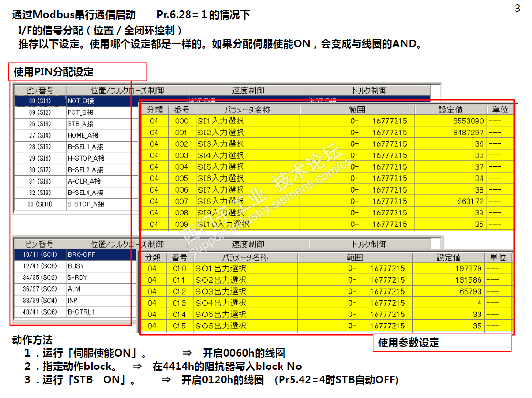
Task: Click SO2出力選択 parameter name
Action: 221,280
